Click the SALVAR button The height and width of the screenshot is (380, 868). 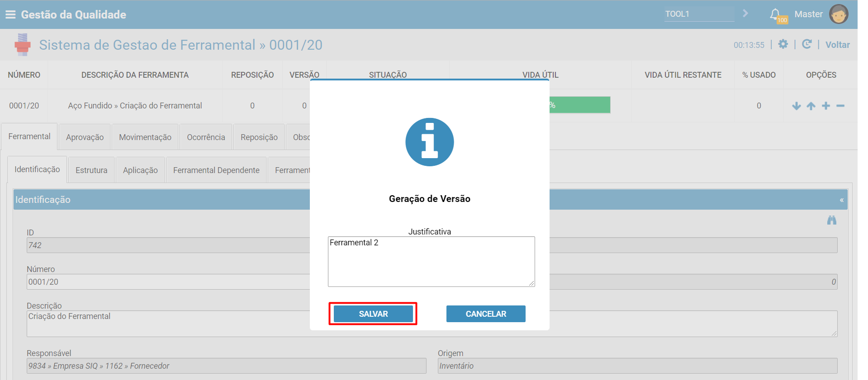coord(373,314)
